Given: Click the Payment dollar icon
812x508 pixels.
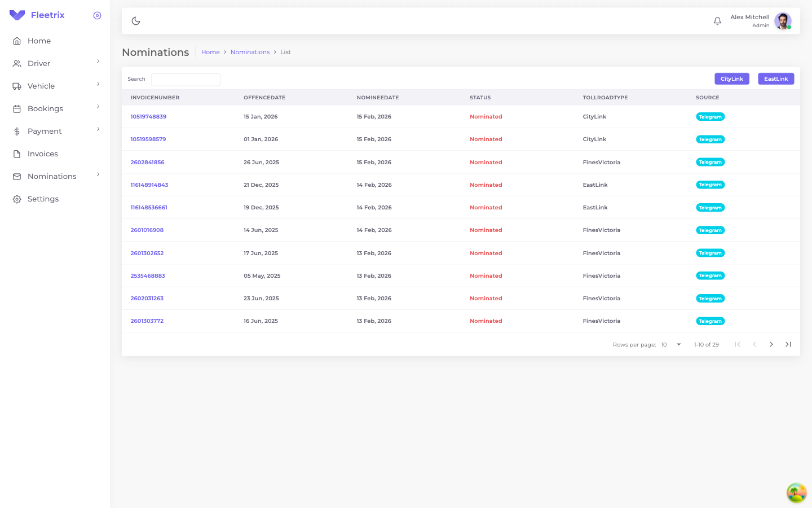Looking at the screenshot, I should tap(17, 132).
